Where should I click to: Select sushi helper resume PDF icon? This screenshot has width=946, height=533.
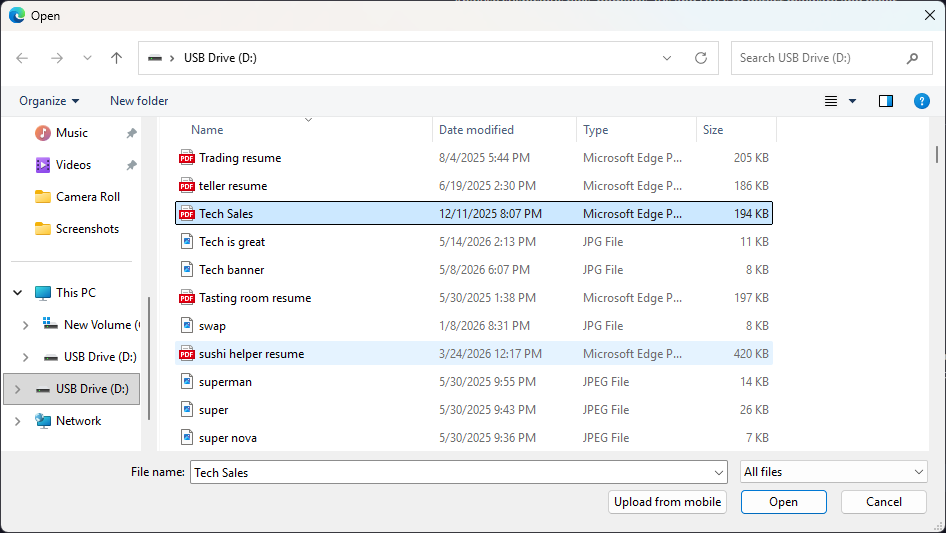187,354
